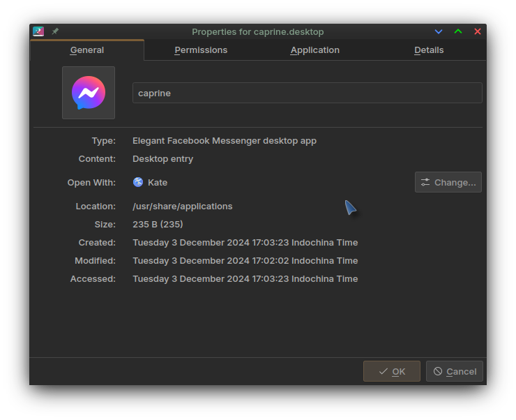Image resolution: width=516 pixels, height=420 pixels.
Task: Click the Messenger icon to change it
Action: [x=89, y=93]
